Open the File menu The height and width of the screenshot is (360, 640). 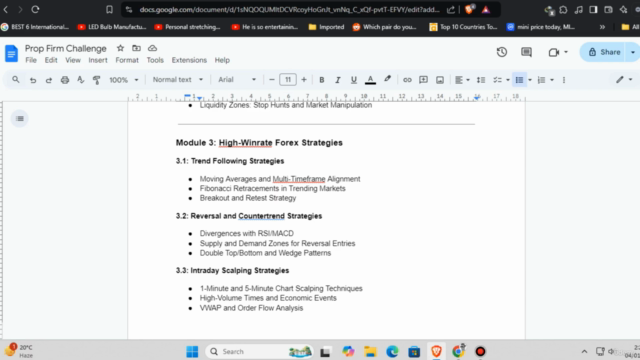tap(31, 60)
